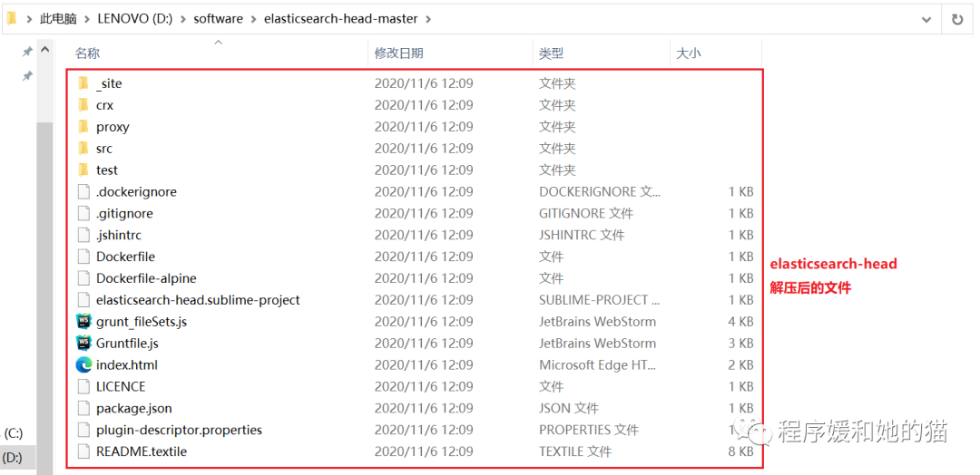Viewport: 980px width, 475px height.
Task: Click the Edge icon of index.html
Action: (x=83, y=365)
